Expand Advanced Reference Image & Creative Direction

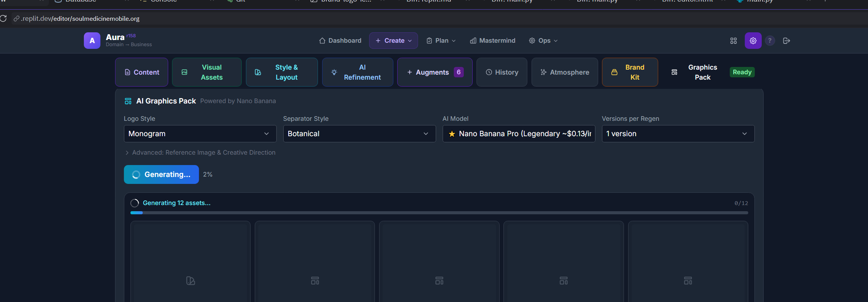tap(200, 153)
